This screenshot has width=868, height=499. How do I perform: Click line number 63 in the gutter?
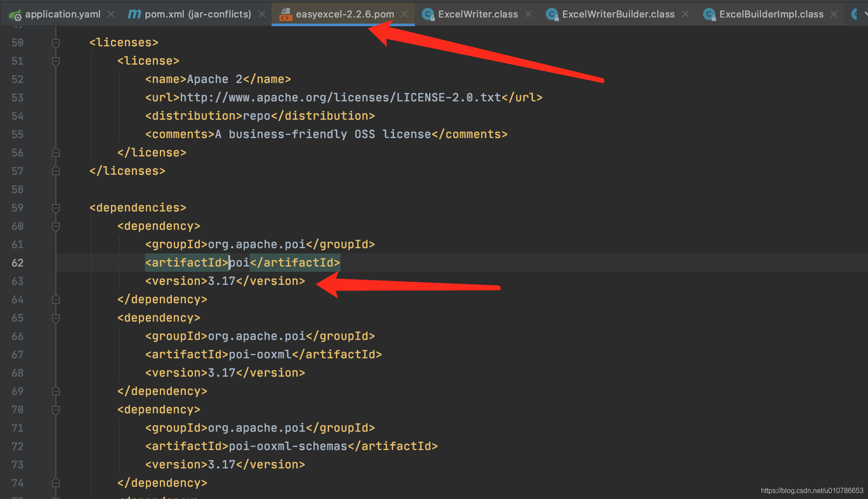[x=17, y=281]
